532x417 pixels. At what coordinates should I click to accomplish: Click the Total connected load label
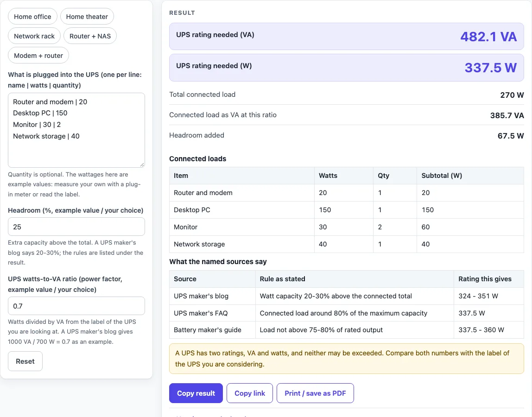click(202, 95)
